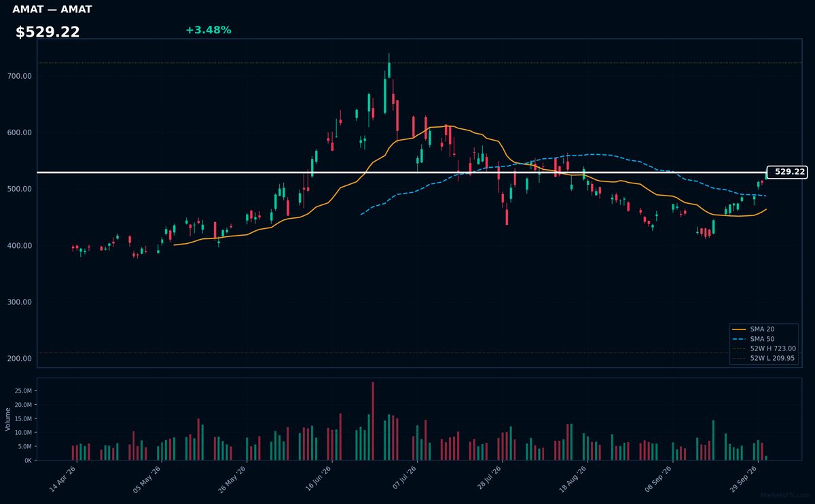Click the 0K volume axis label
The width and height of the screenshot is (815, 504).
(27, 461)
